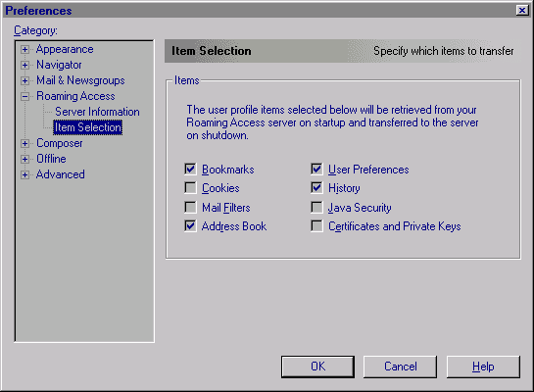
Task: Expand Mail & Newsgroups tree node
Action: click(24, 80)
